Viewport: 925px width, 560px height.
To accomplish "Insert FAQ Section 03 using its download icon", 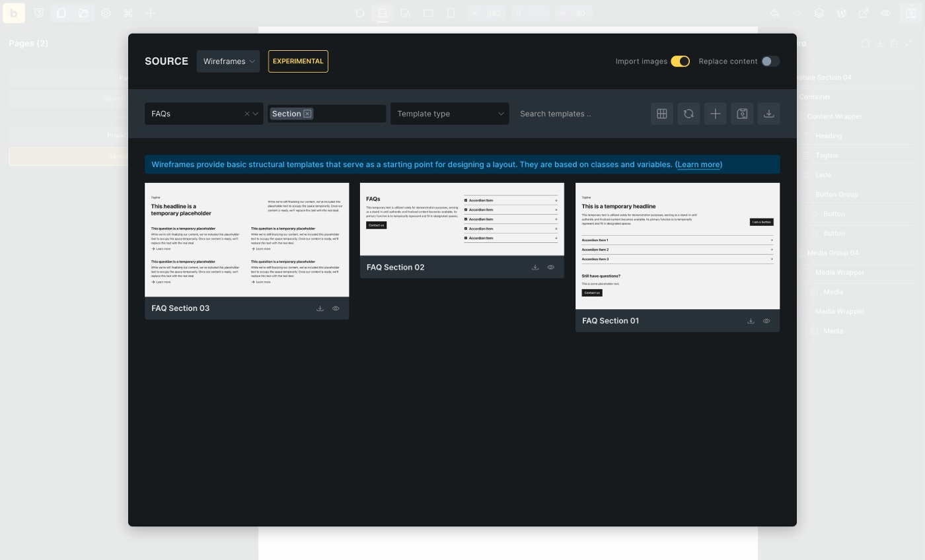I will pyautogui.click(x=320, y=308).
